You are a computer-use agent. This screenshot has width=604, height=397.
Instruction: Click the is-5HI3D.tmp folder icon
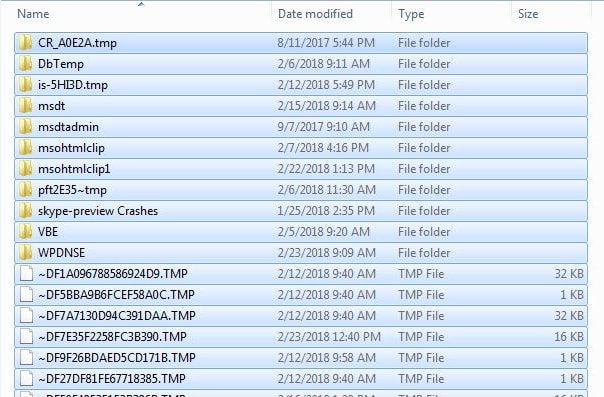(x=25, y=85)
